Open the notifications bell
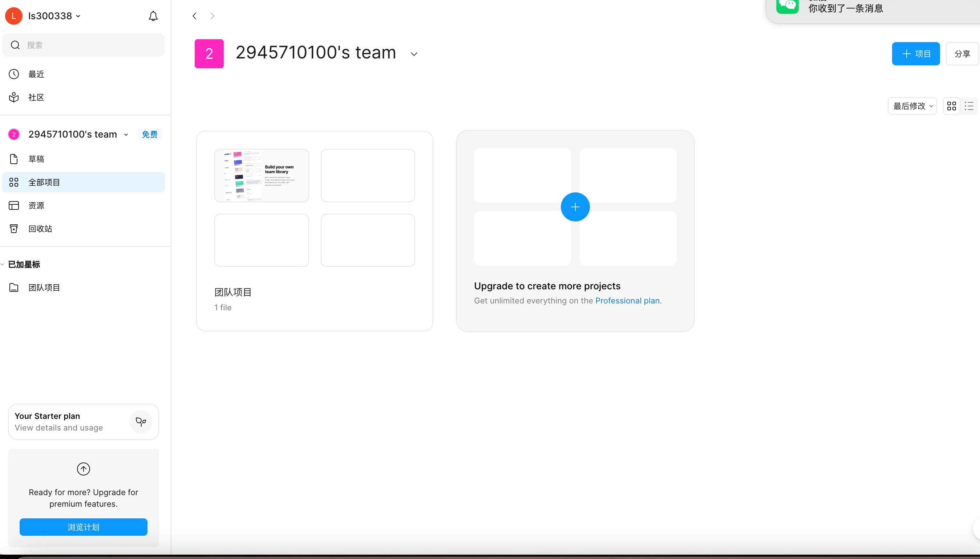 153,16
